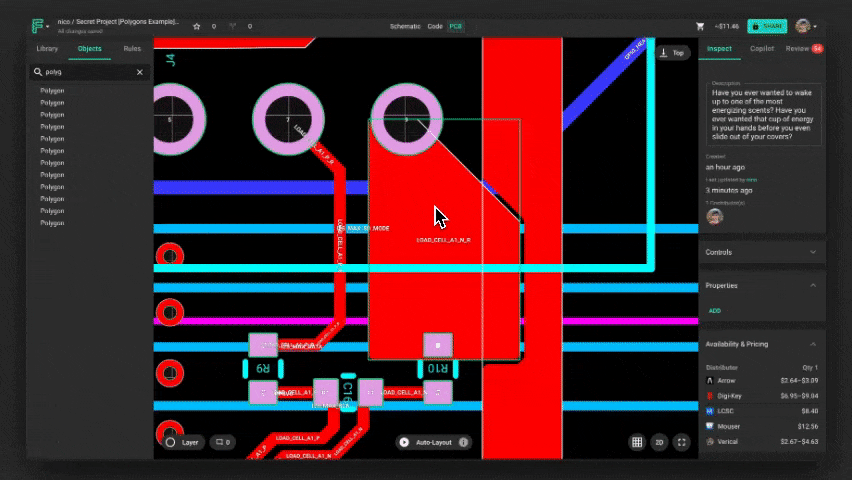Switch to the Schematic view

405,26
